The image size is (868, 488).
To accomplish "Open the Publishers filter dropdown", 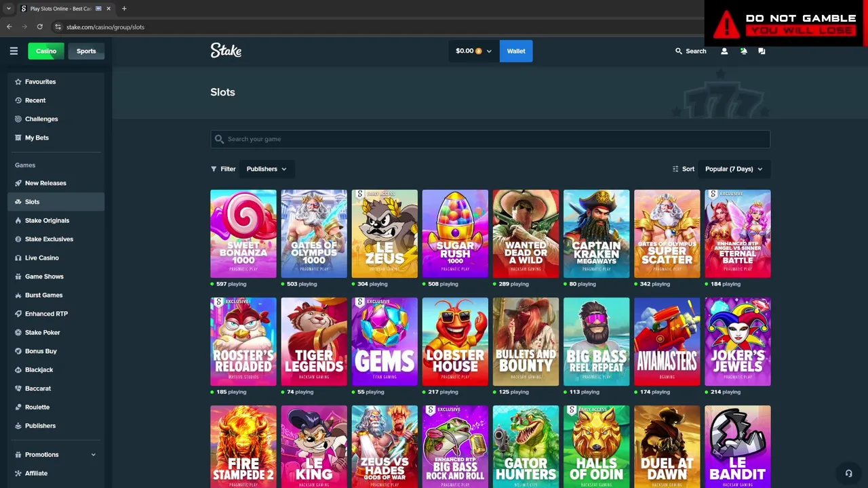I will point(267,169).
